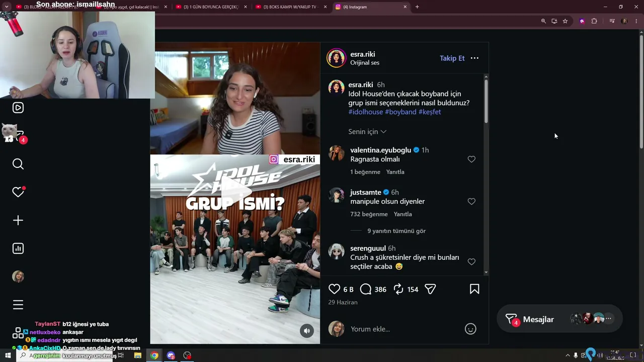Save the post with the bookmark icon
This screenshot has width=644, height=362.
point(474,289)
